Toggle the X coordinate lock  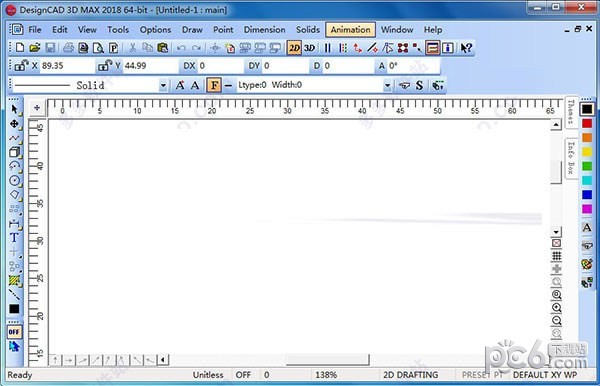pos(21,66)
